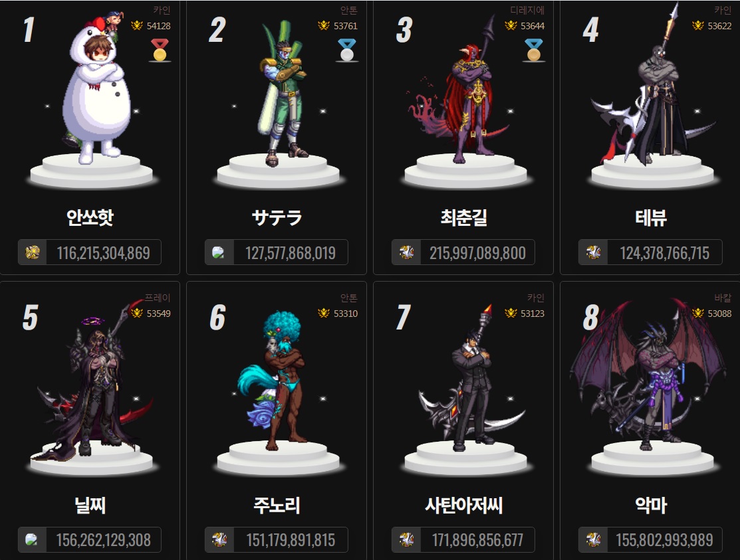Click the crown icon next to 53310

tap(324, 313)
